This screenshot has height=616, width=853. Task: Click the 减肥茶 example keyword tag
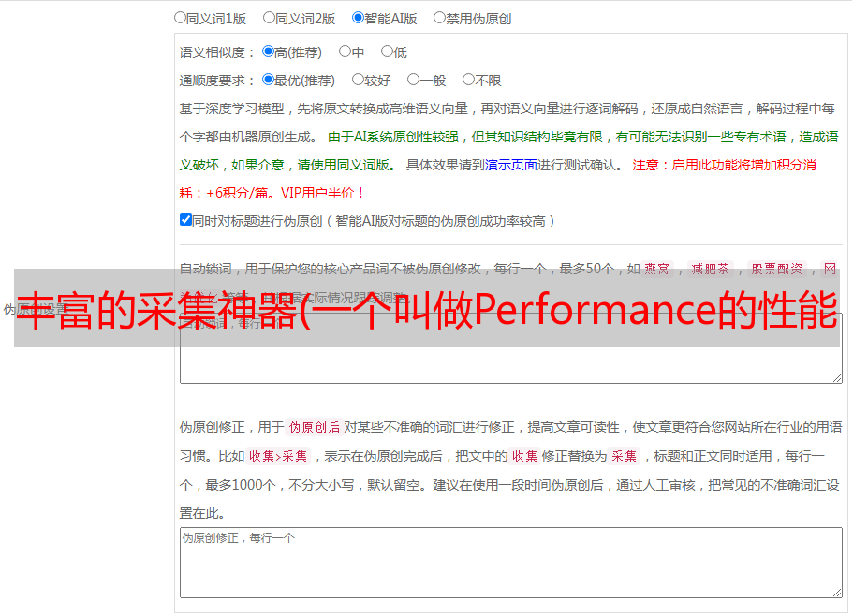(x=710, y=269)
